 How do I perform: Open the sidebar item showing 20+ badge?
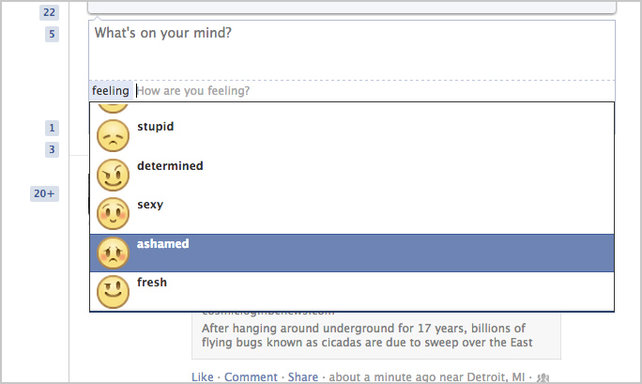pos(44,193)
